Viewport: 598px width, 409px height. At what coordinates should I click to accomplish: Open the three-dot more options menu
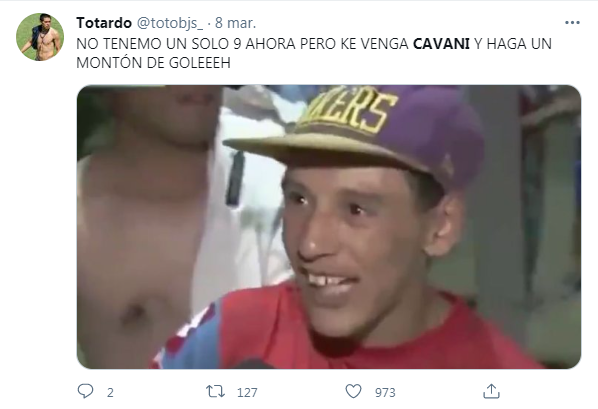[x=572, y=23]
